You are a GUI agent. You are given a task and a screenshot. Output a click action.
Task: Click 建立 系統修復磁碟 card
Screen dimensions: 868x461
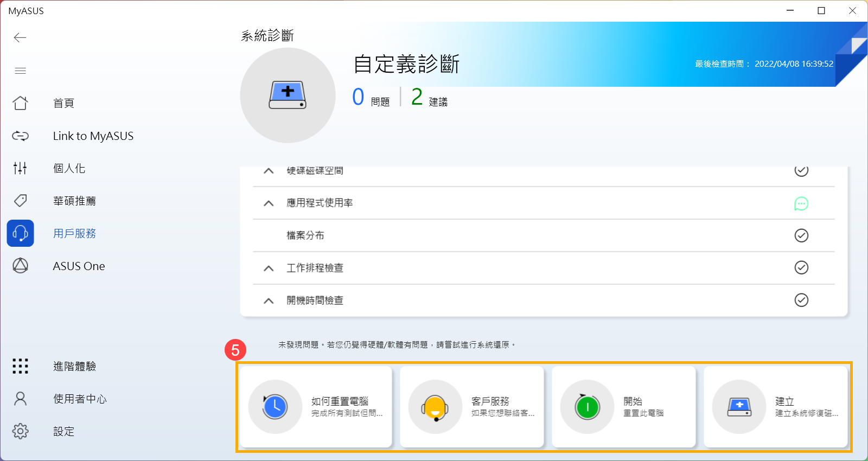point(776,407)
